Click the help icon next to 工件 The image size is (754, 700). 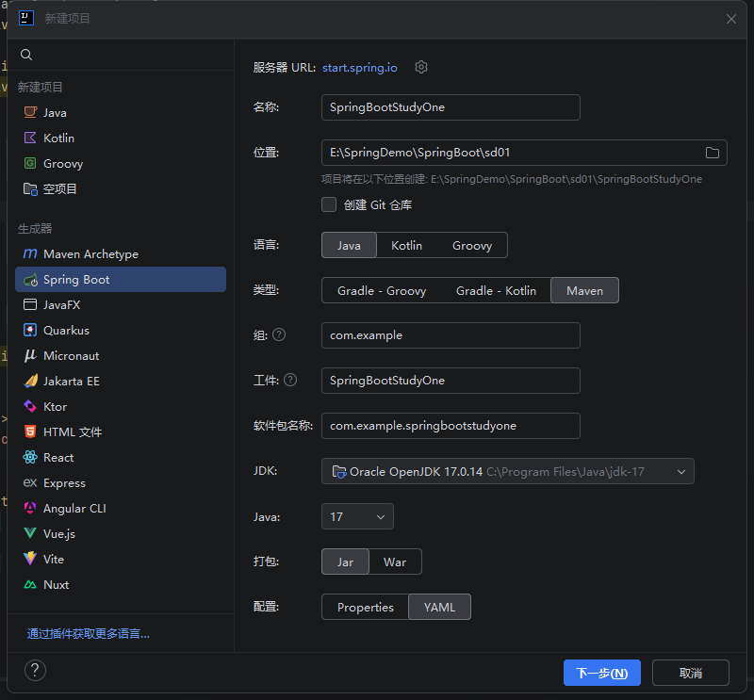[290, 380]
